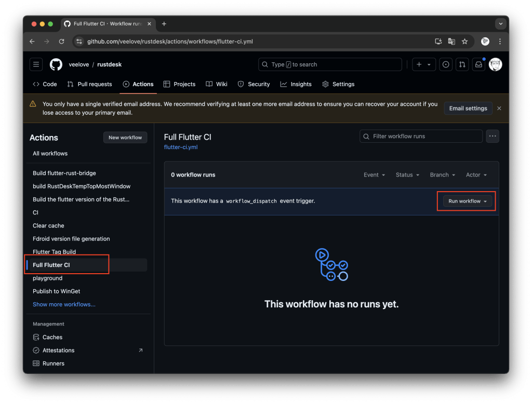
Task: Bookmark this page with the star icon
Action: click(x=464, y=42)
